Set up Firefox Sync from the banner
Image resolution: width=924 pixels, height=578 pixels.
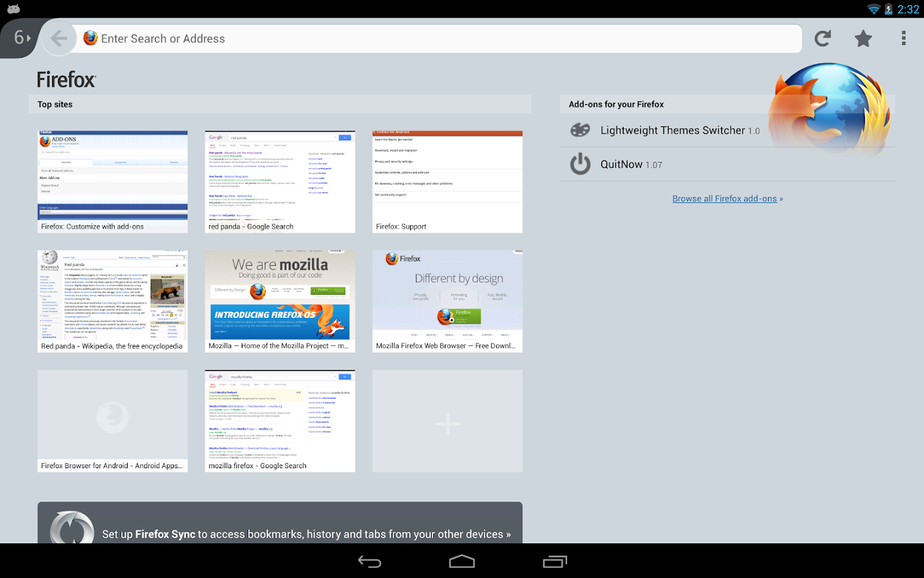(x=305, y=534)
